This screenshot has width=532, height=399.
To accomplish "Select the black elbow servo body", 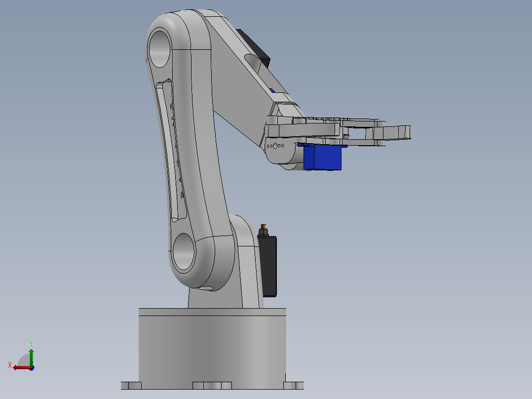I will [x=254, y=47].
